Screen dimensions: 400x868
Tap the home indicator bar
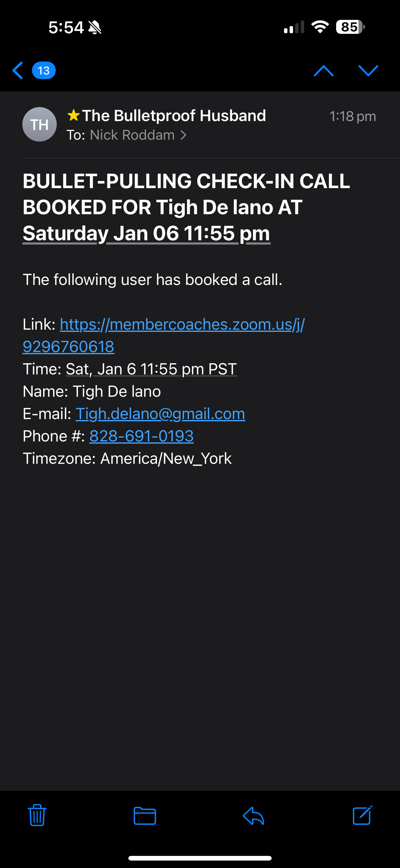[200, 858]
